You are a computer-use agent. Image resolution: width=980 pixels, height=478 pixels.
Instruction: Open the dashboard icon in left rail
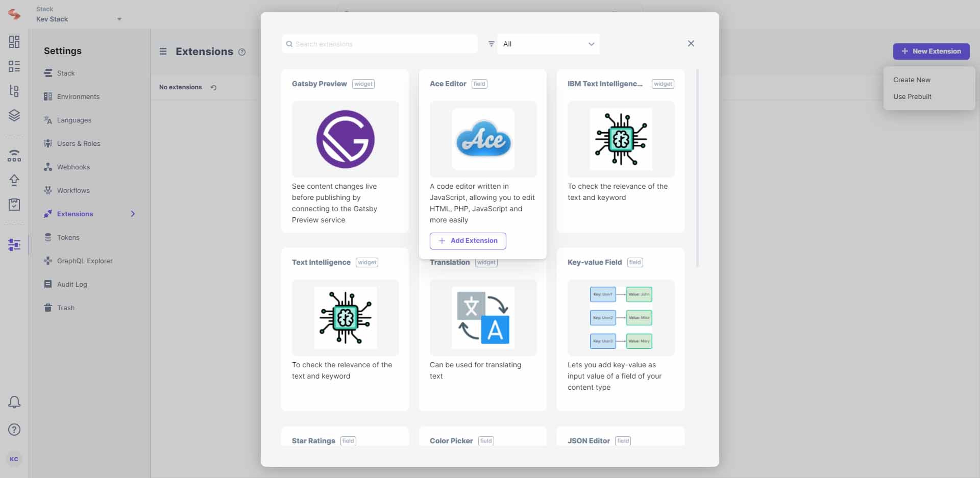click(14, 42)
